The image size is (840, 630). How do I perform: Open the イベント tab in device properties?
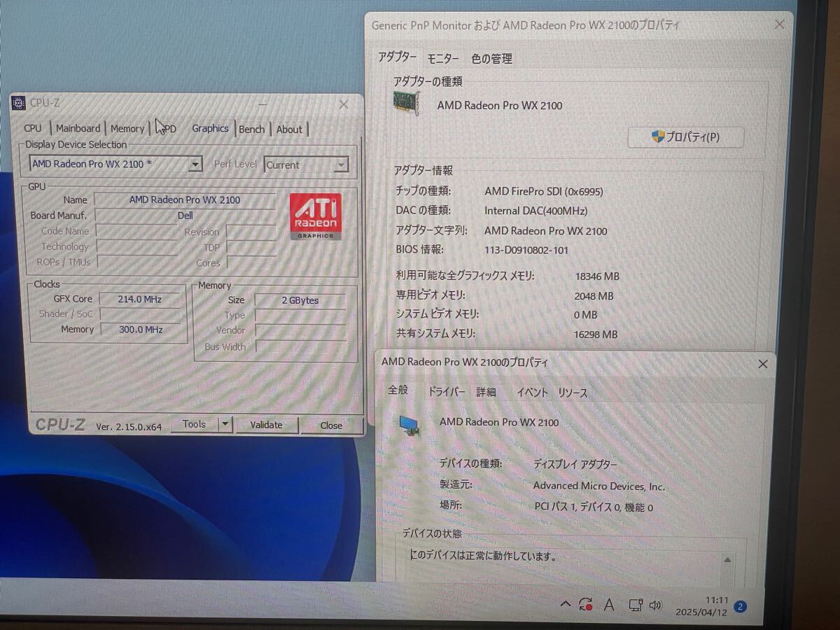tap(532, 393)
